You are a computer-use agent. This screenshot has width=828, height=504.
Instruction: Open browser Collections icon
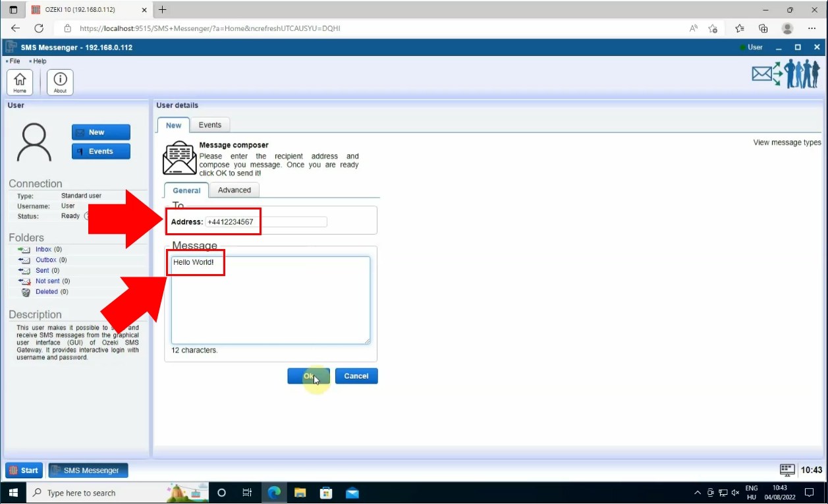coord(763,28)
